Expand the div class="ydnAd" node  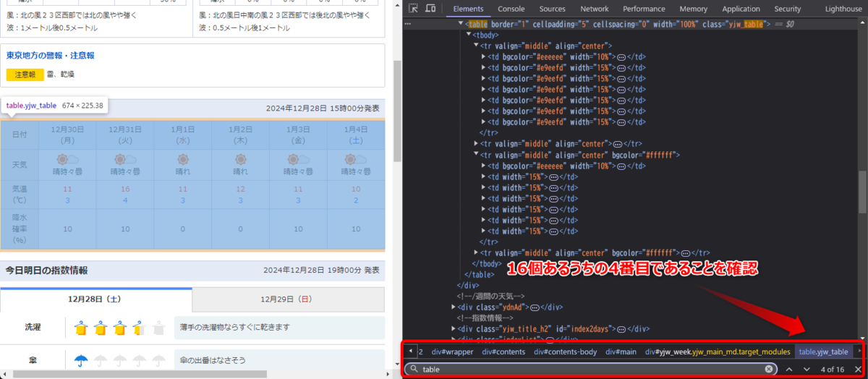coord(454,307)
